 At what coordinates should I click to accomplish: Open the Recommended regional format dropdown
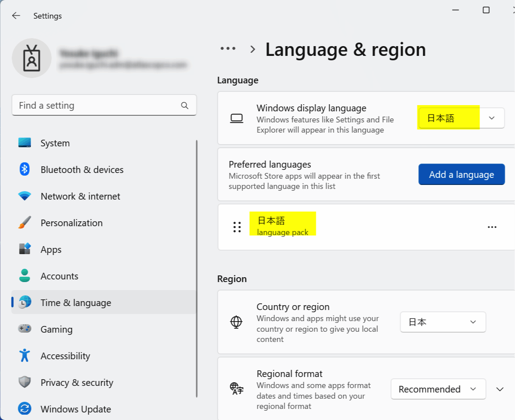point(438,389)
